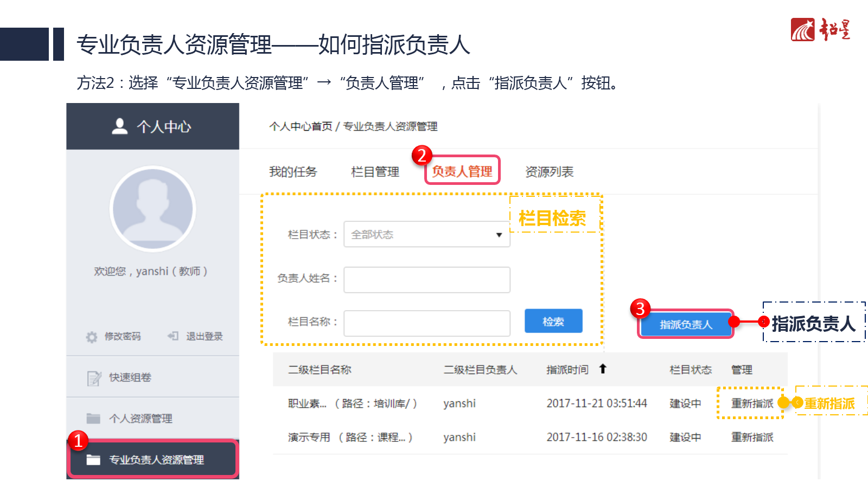Sort by 指派时间 using the arrow icon
Image resolution: width=868 pixels, height=488 pixels.
click(x=603, y=369)
